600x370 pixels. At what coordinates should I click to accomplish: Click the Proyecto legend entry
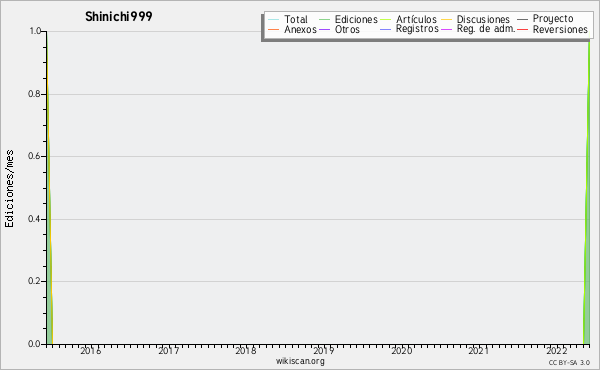click(553, 19)
